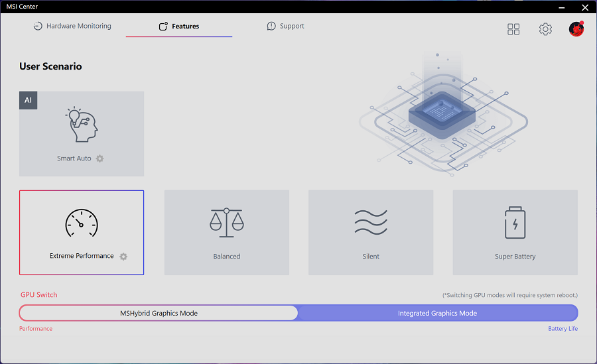Switch to the Features tab
The width and height of the screenshot is (597, 364).
pos(179,26)
